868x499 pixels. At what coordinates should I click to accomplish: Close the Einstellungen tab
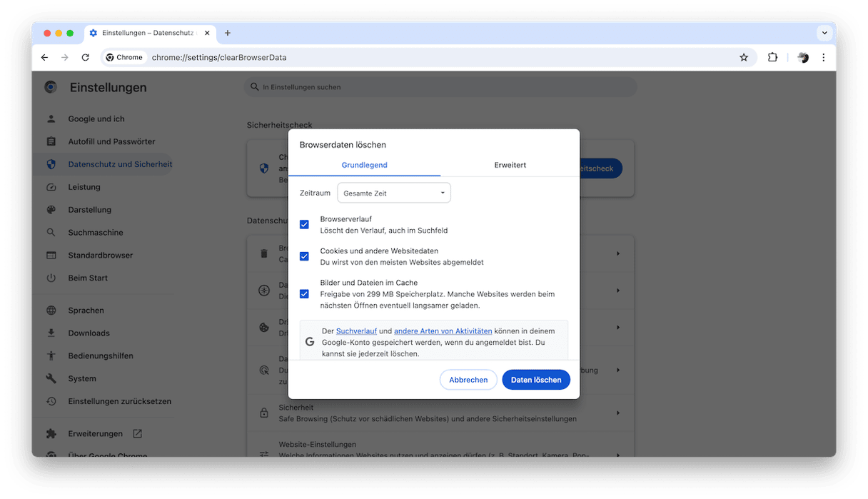[208, 33]
